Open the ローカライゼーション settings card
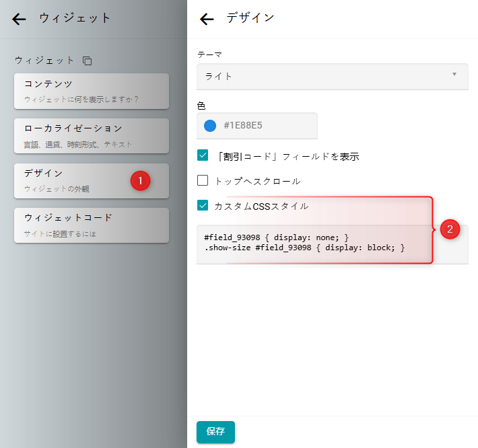 point(92,136)
